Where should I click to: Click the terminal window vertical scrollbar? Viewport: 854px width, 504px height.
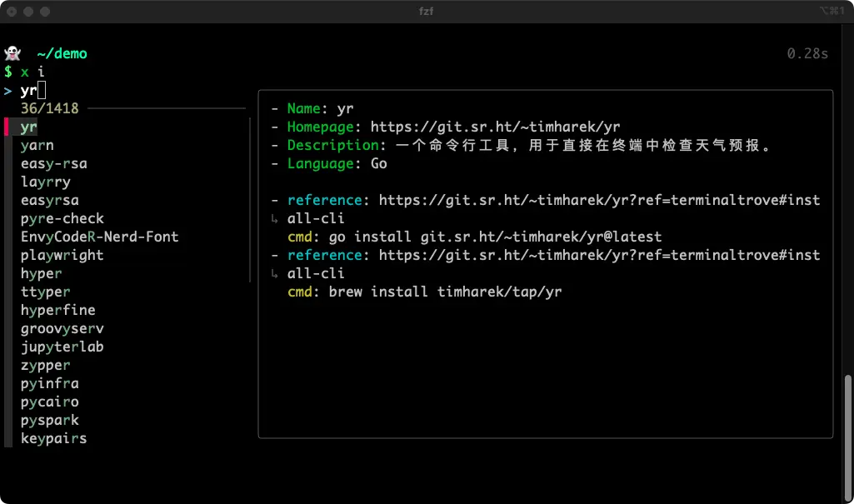(x=847, y=438)
